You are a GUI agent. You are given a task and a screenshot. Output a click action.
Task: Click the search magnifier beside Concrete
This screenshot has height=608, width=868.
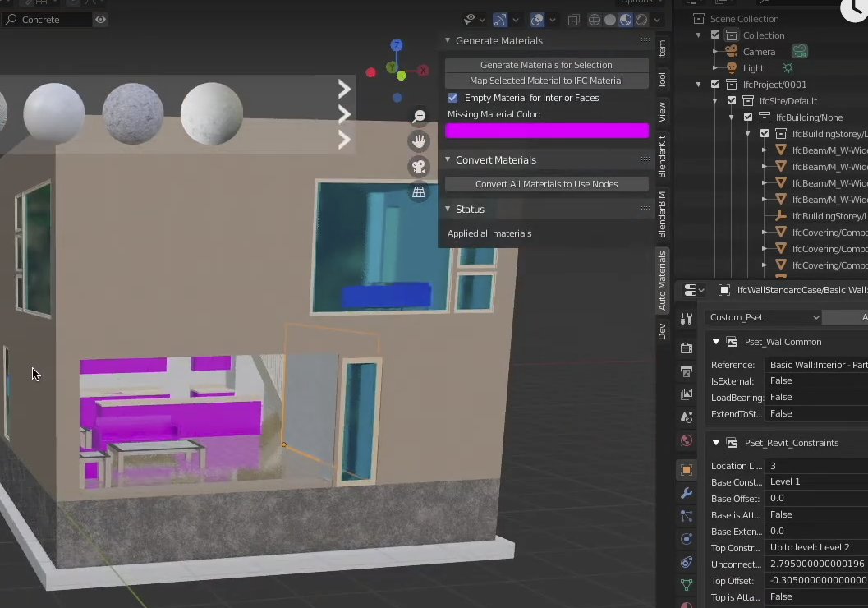[x=11, y=20]
